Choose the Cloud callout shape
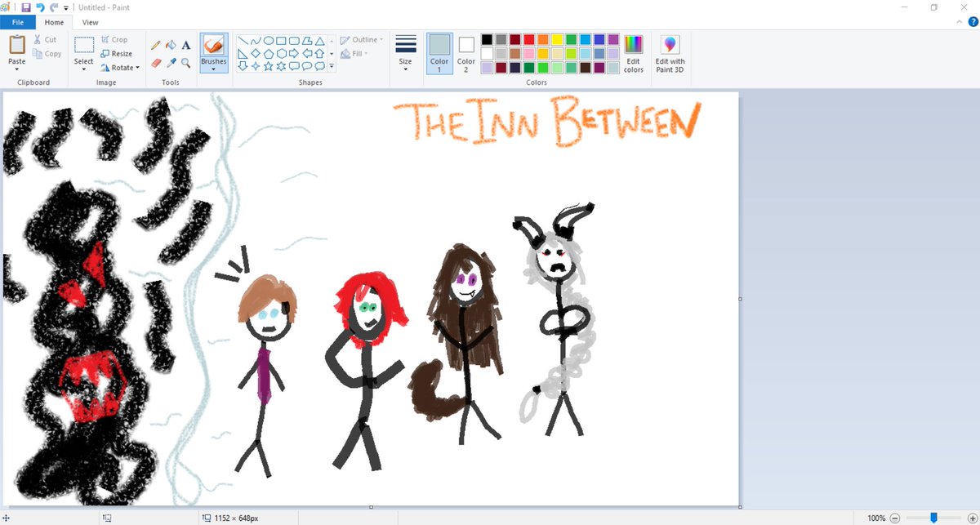Viewport: 980px width, 525px height. click(320, 66)
